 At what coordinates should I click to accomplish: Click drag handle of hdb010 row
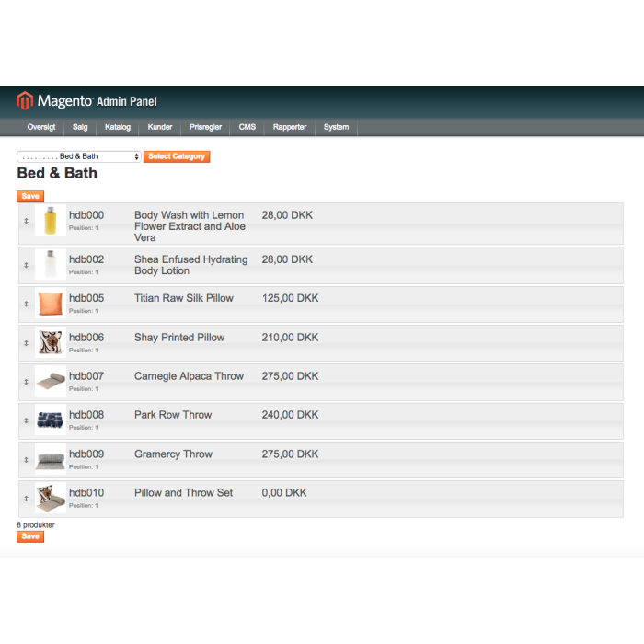tap(26, 499)
